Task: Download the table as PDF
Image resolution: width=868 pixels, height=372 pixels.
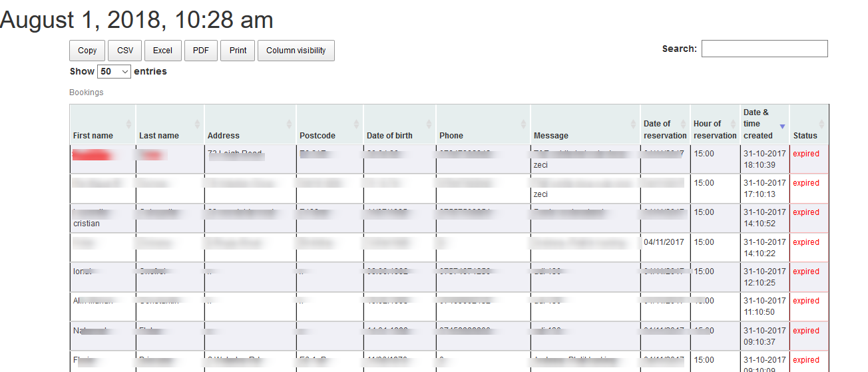Action: (201, 51)
